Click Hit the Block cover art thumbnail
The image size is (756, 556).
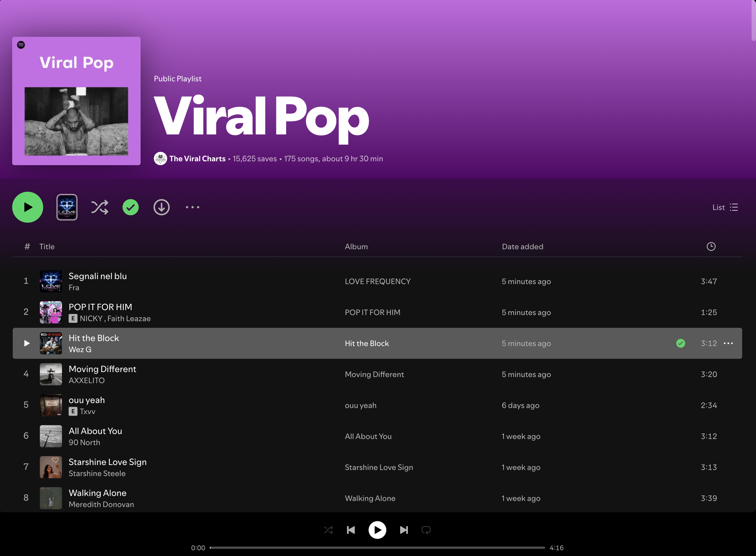tap(51, 343)
